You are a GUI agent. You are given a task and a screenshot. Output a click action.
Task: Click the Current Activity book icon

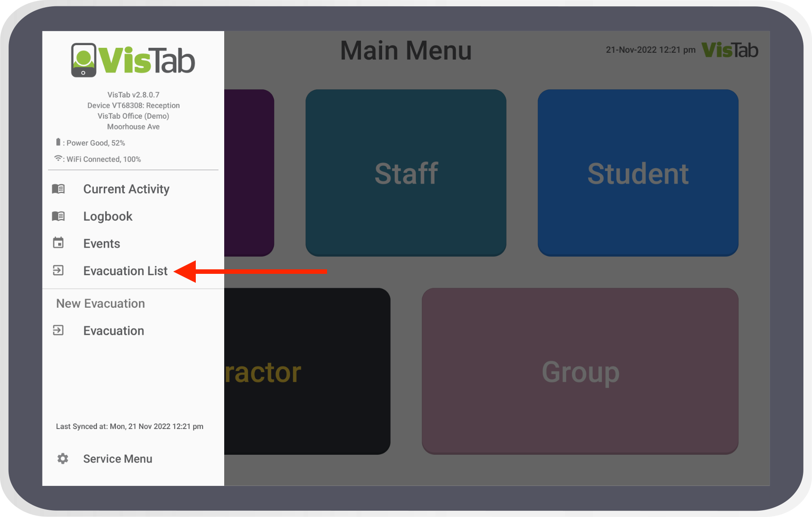pyautogui.click(x=58, y=189)
